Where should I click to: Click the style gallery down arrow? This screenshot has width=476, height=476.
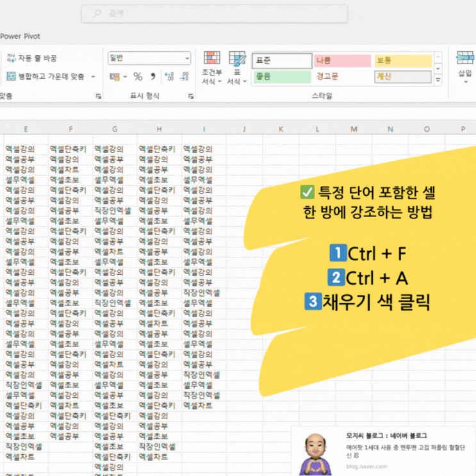pyautogui.click(x=438, y=69)
